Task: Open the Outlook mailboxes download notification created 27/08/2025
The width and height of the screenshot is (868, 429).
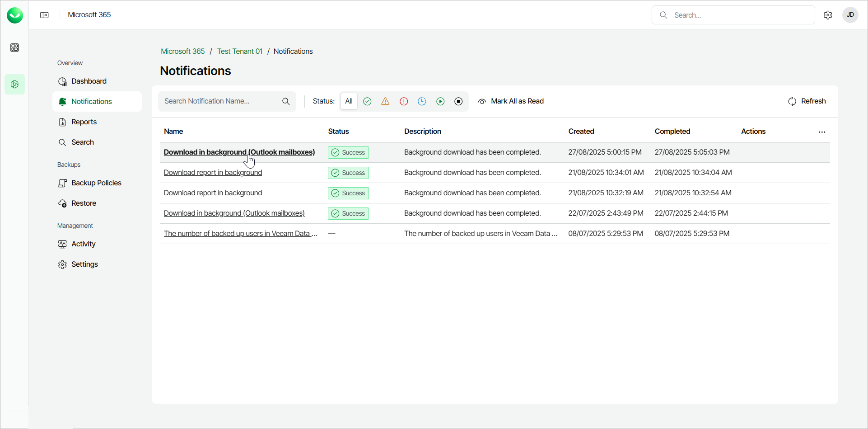Action: [x=239, y=152]
